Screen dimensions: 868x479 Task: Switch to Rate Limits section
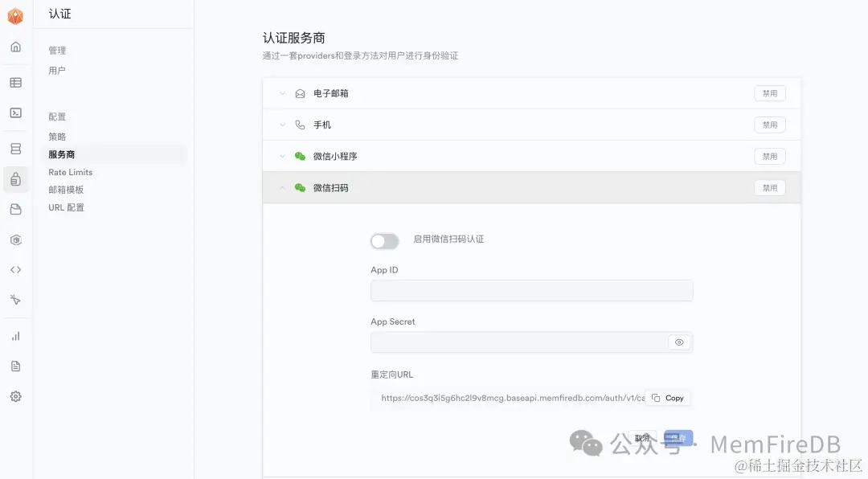(70, 171)
